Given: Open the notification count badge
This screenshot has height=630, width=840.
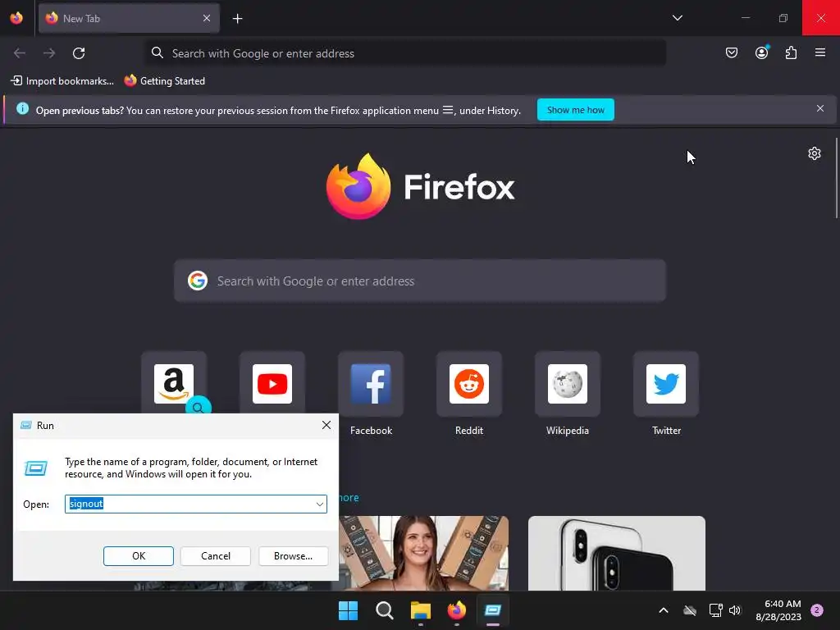Looking at the screenshot, I should [x=817, y=610].
